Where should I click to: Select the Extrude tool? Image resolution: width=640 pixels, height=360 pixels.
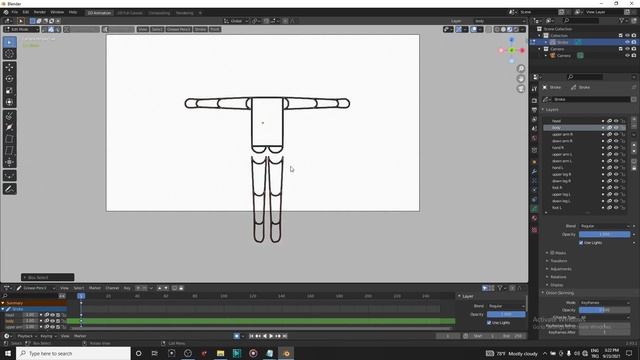pos(10,116)
